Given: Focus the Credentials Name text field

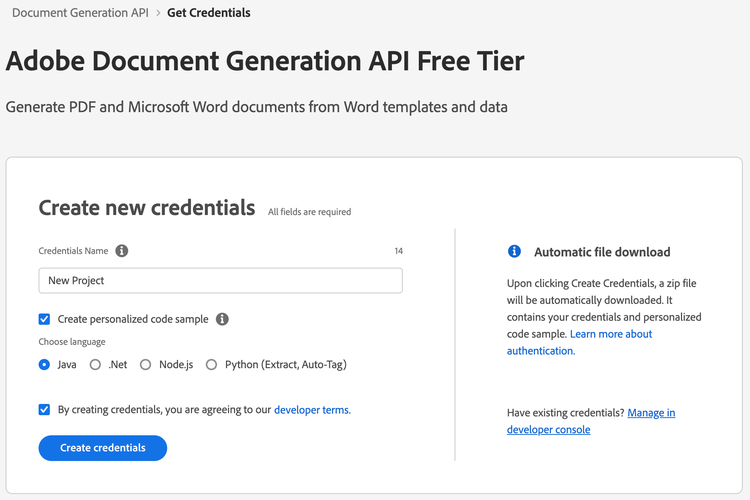Looking at the screenshot, I should (x=221, y=280).
